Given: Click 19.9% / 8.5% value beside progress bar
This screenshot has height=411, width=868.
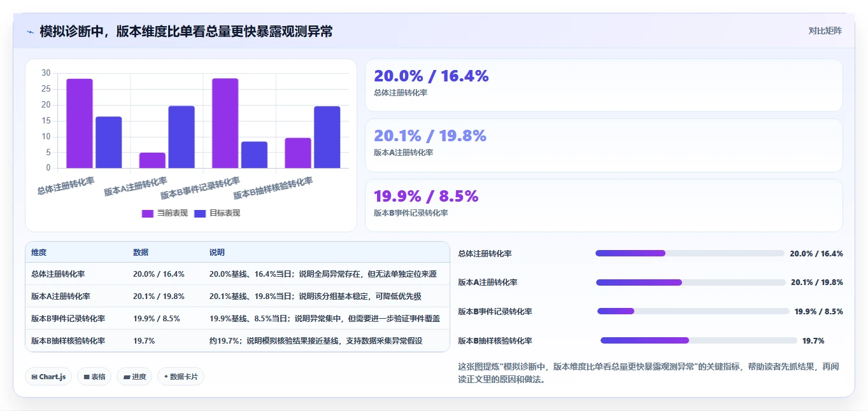Looking at the screenshot, I should click(x=818, y=312).
